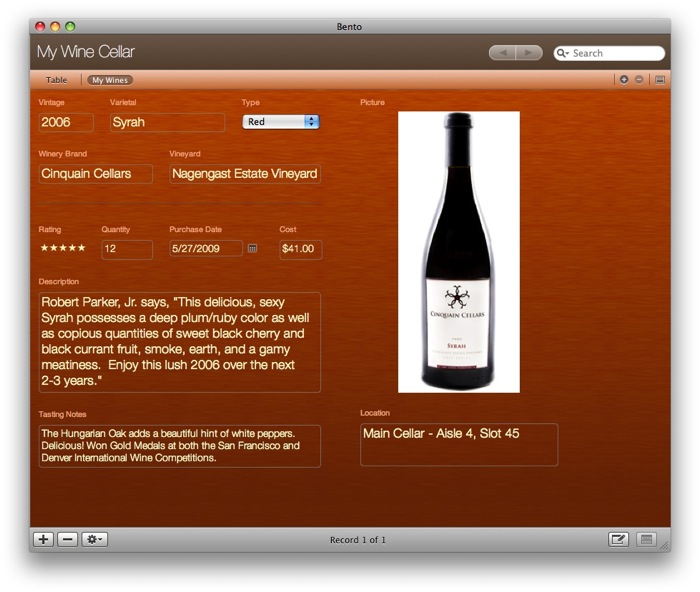Delete record with minus button at bottom
This screenshot has width=700, height=592.
(67, 539)
